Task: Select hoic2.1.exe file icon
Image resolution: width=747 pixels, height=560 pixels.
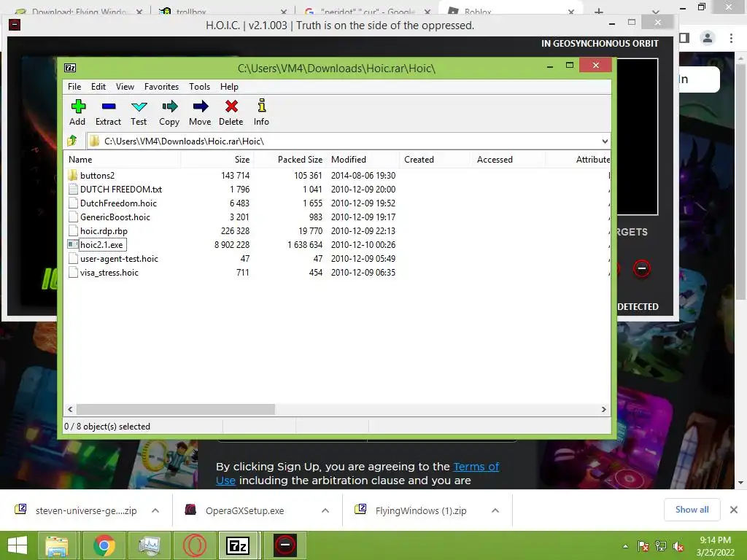Action: pos(73,245)
